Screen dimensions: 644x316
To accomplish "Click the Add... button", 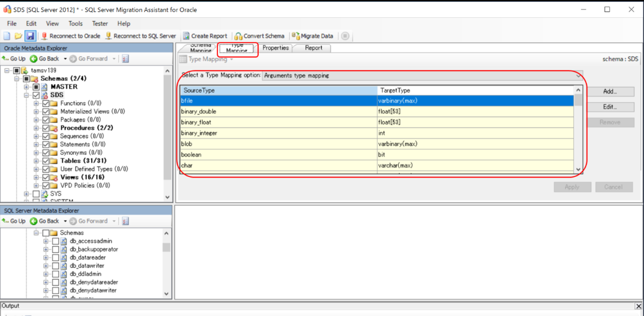I will (x=610, y=92).
